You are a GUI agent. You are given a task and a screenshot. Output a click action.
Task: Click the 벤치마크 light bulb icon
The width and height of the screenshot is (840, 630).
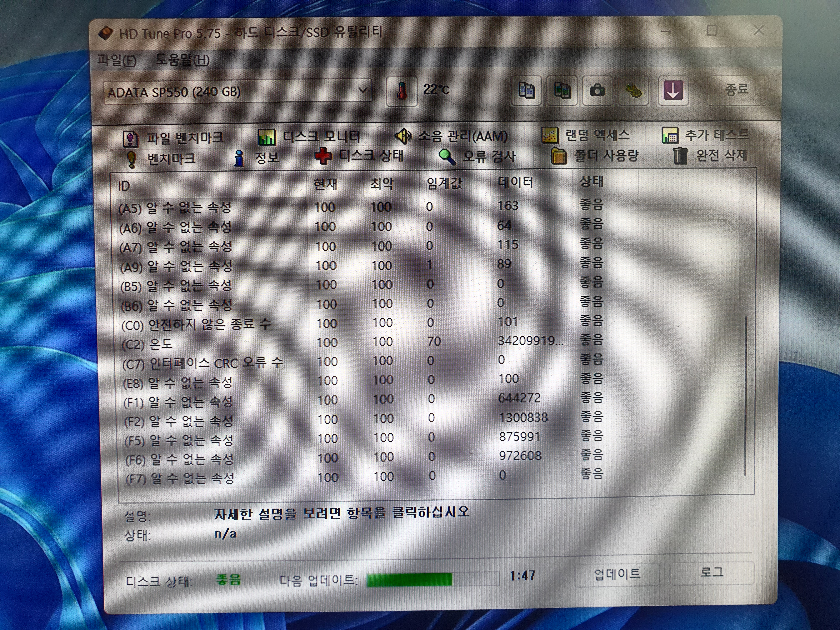pyautogui.click(x=131, y=160)
